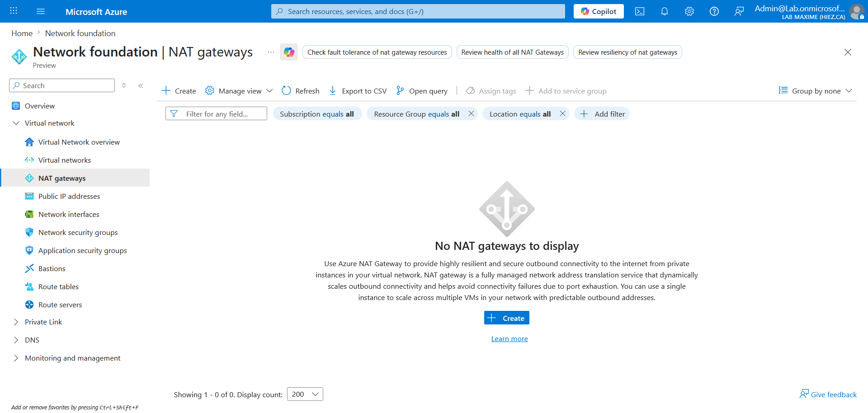View notifications bell
The height and width of the screenshot is (413, 868).
tap(665, 11)
